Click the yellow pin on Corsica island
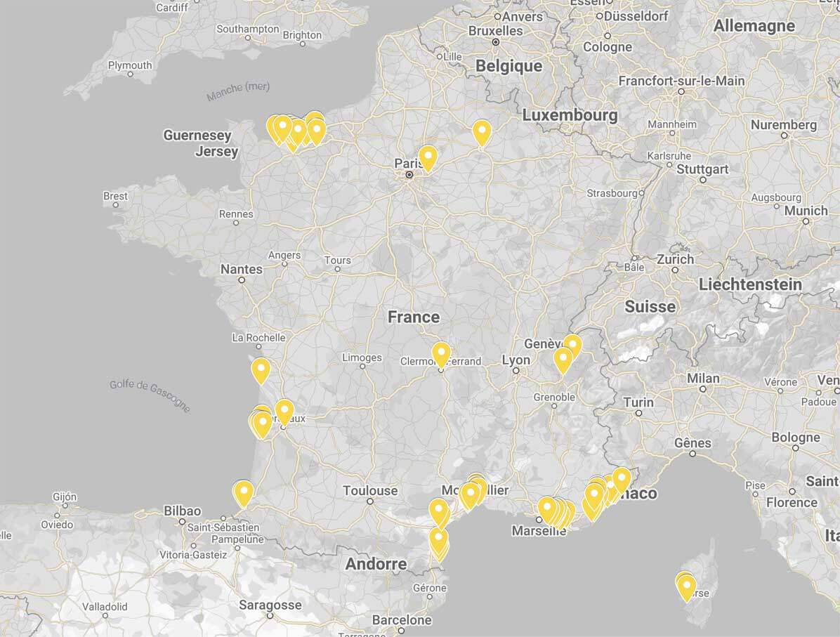Screen dimensions: 840x637 (x=686, y=586)
